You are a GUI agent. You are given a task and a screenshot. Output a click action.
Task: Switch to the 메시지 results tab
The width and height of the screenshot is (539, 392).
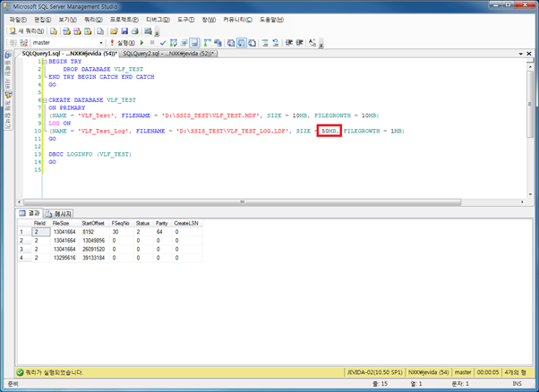click(59, 214)
